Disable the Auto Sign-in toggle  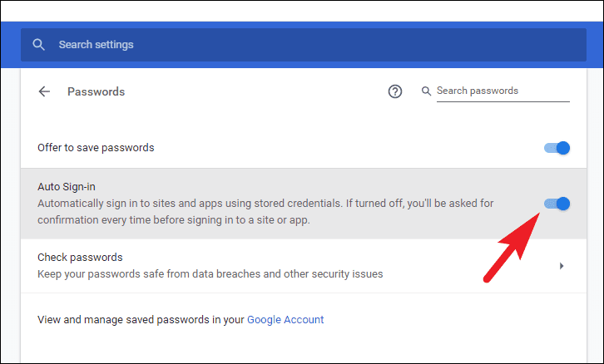point(557,203)
